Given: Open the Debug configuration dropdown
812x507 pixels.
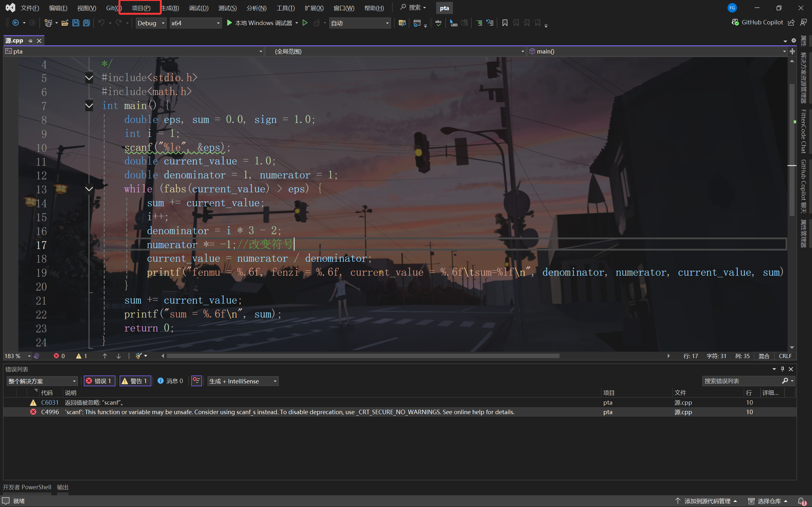Looking at the screenshot, I should click(151, 23).
